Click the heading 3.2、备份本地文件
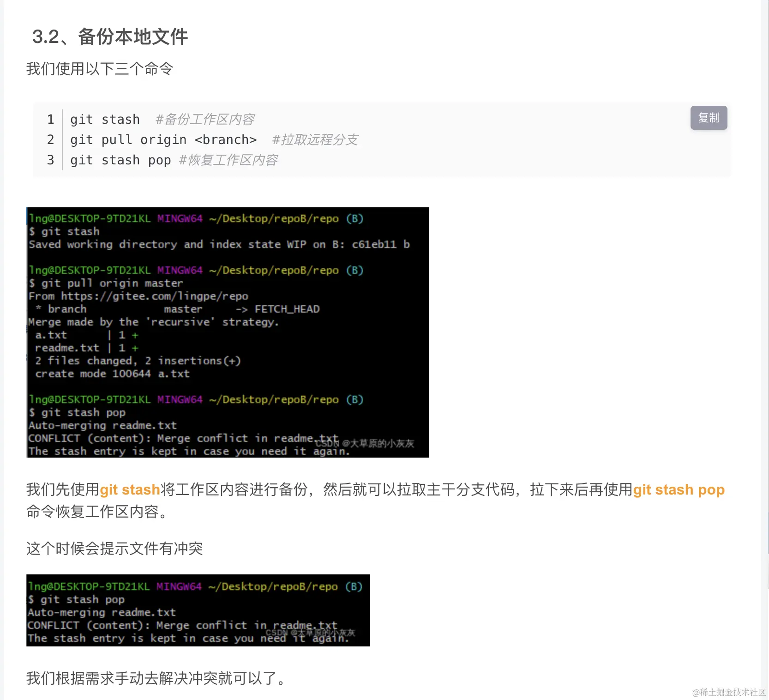Viewport: 769px width, 700px height. tap(110, 37)
